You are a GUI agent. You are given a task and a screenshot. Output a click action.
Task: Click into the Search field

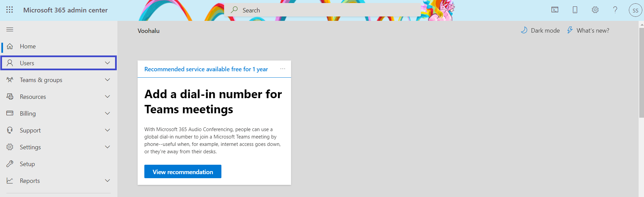[x=322, y=10]
